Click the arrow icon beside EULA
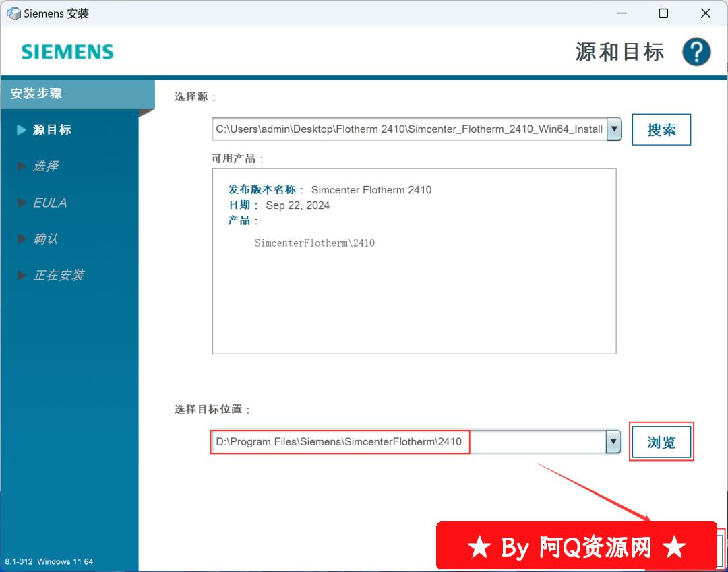Screen dimensions: 728x572 pyautogui.click(x=22, y=203)
